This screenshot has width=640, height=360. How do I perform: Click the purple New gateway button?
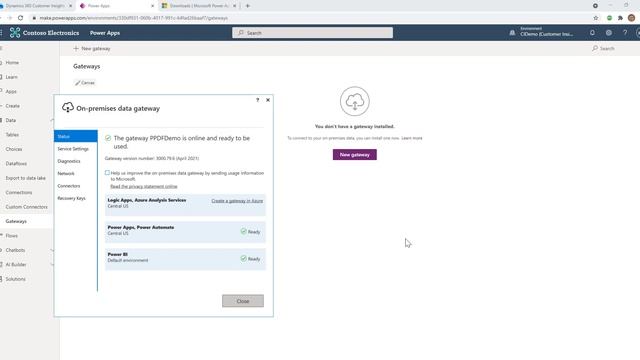(355, 155)
